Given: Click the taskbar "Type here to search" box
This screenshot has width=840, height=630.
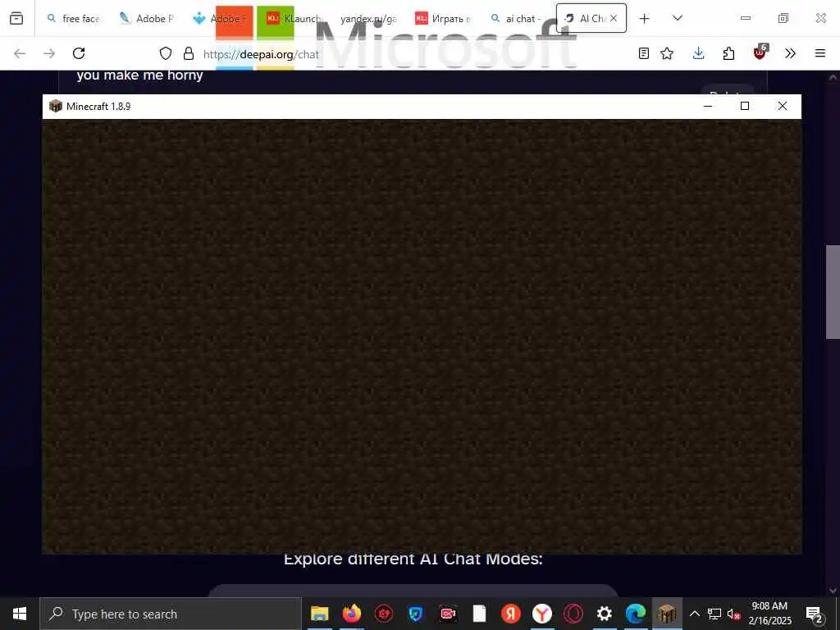Looking at the screenshot, I should coord(171,614).
